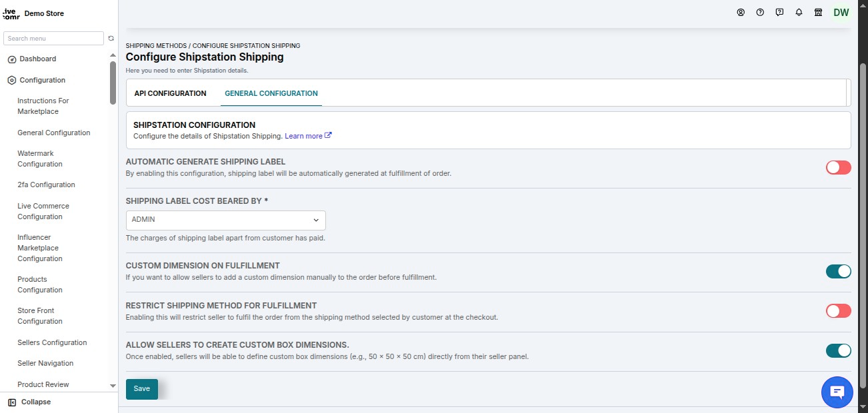Open Sellers Configuration menu item
The width and height of the screenshot is (868, 413).
click(52, 343)
